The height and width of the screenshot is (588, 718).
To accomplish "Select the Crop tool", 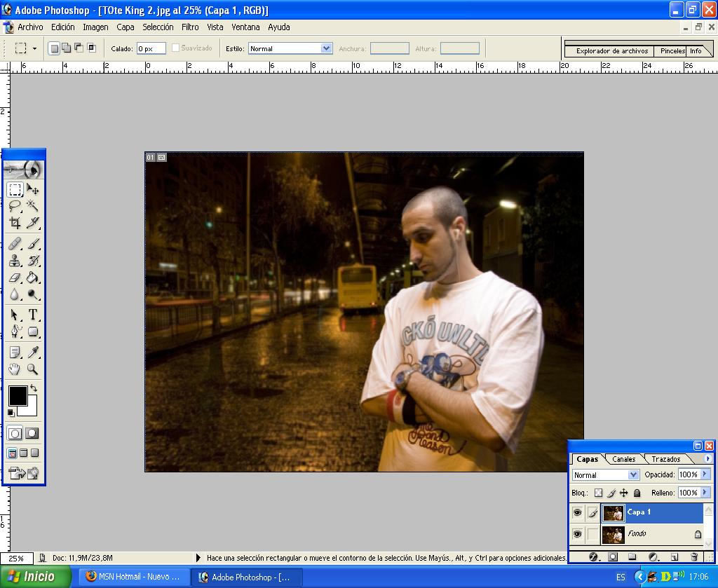I will coord(15,224).
